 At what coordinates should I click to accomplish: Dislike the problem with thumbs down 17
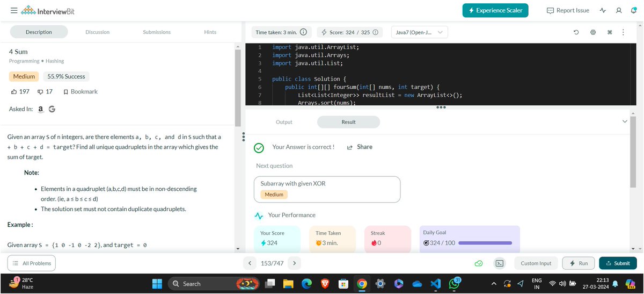[45, 92]
